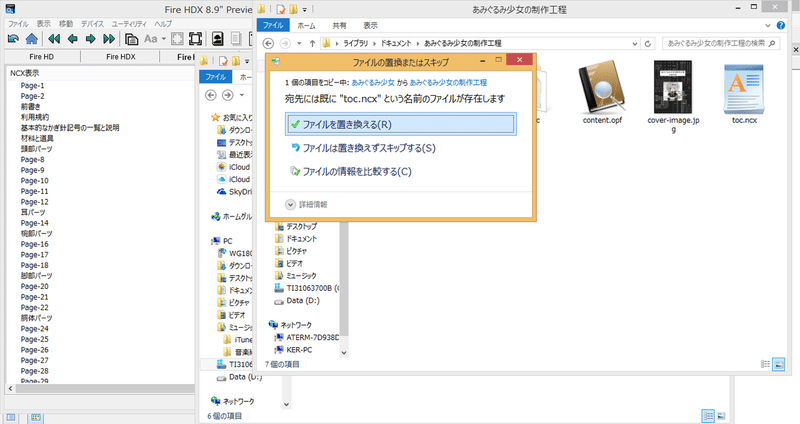Select Page-20 in NCX list
Viewport: 800px width, 424px height.
[x=34, y=286]
